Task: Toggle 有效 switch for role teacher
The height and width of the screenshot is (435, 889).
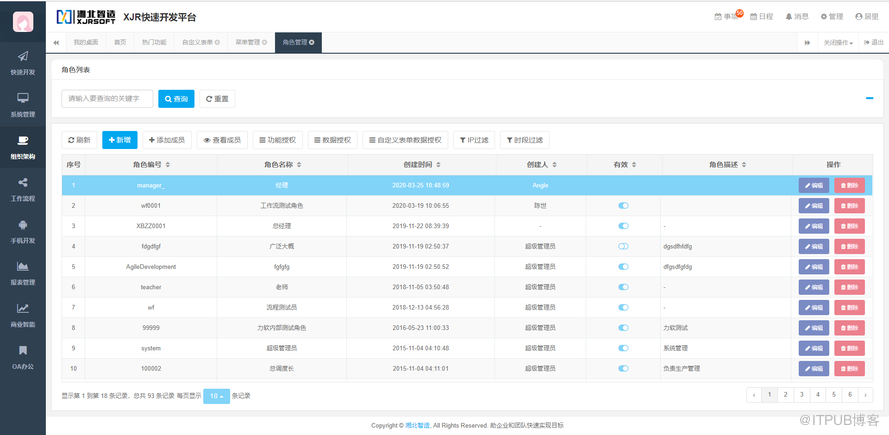Action: pos(624,287)
